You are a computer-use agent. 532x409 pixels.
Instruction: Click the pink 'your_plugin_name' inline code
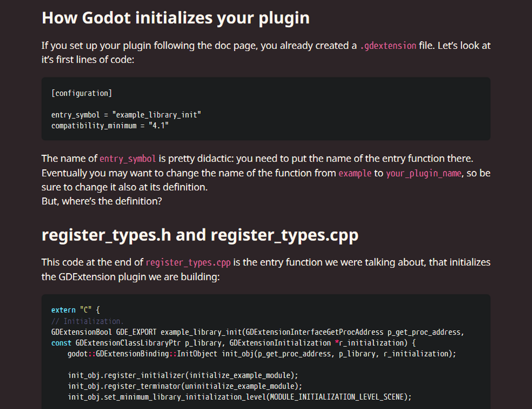(424, 173)
